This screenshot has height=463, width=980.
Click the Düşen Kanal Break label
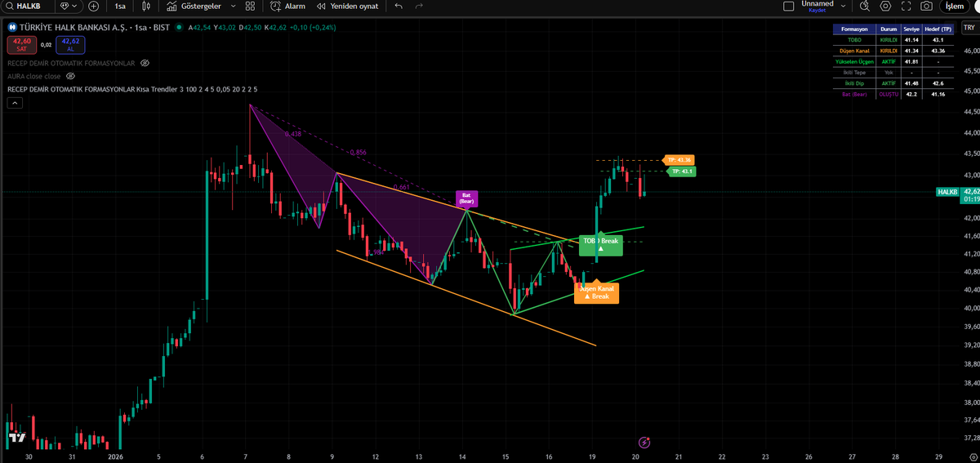596,292
